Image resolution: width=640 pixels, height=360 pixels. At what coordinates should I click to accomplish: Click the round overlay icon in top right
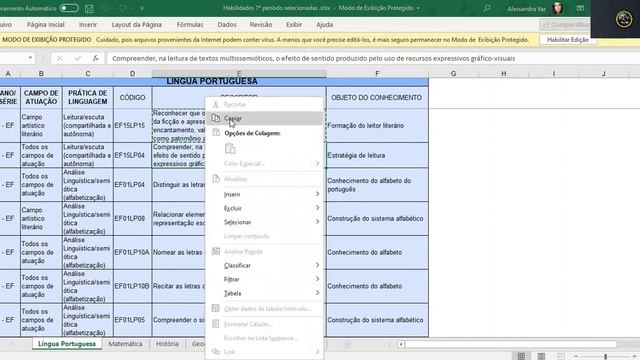[x=624, y=19]
